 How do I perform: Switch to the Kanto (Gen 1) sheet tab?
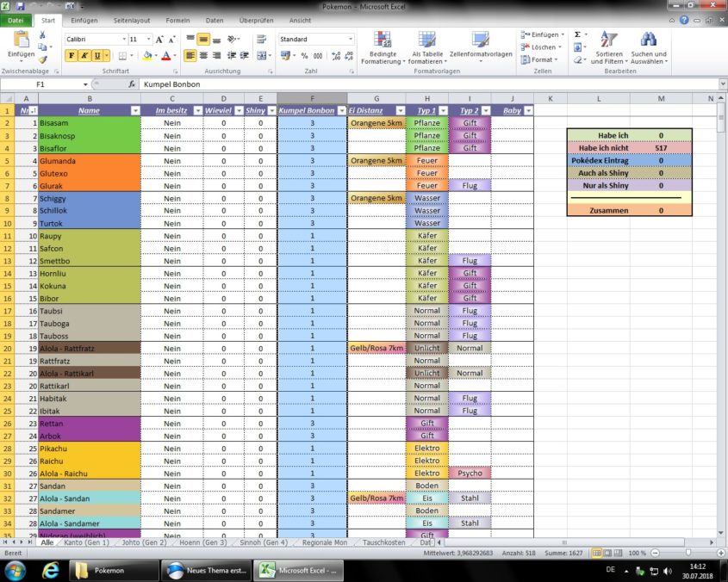click(86, 542)
